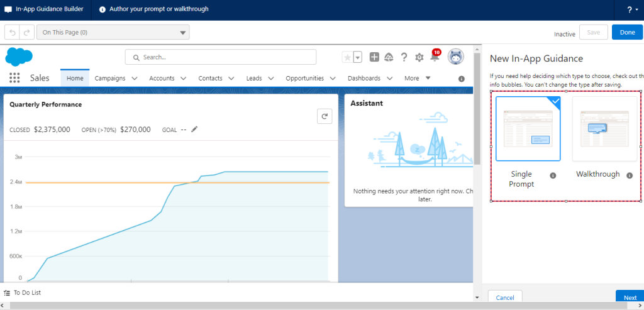The height and width of the screenshot is (310, 644).
Task: Click the Cancel button
Action: click(505, 297)
